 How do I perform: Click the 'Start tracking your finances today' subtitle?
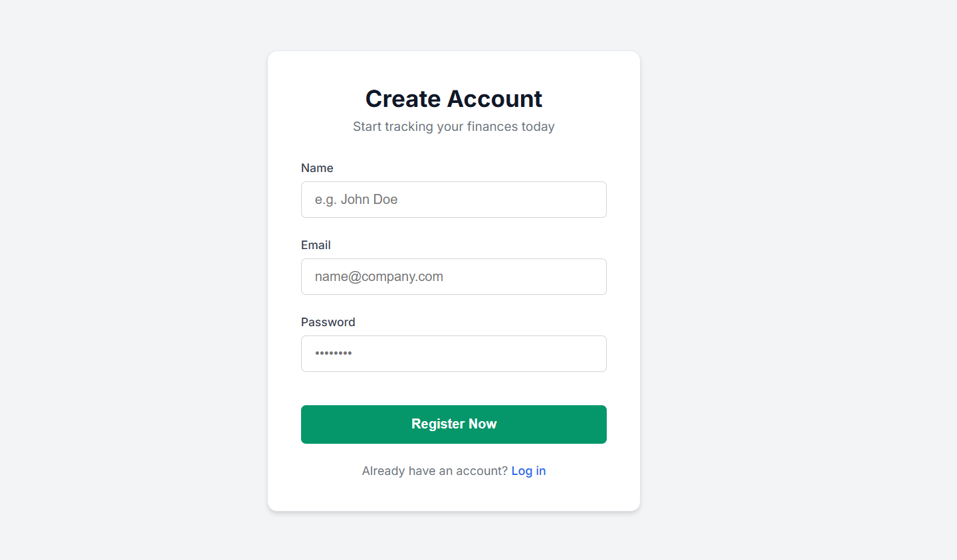pyautogui.click(x=454, y=126)
